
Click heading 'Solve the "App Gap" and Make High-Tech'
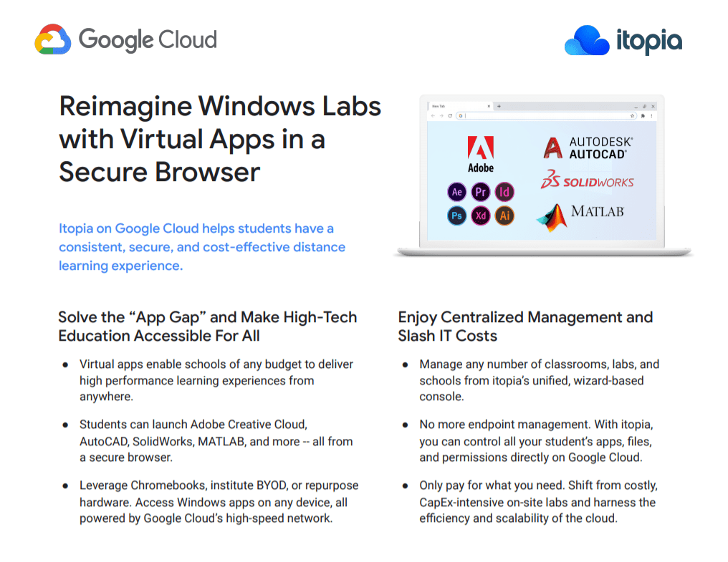(x=208, y=317)
